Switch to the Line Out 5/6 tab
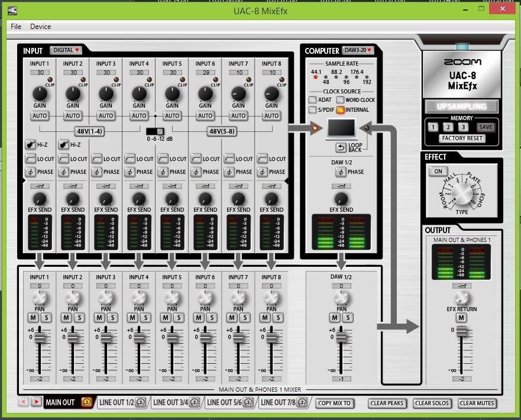Screen dimensions: 521x420 pyautogui.click(x=224, y=402)
